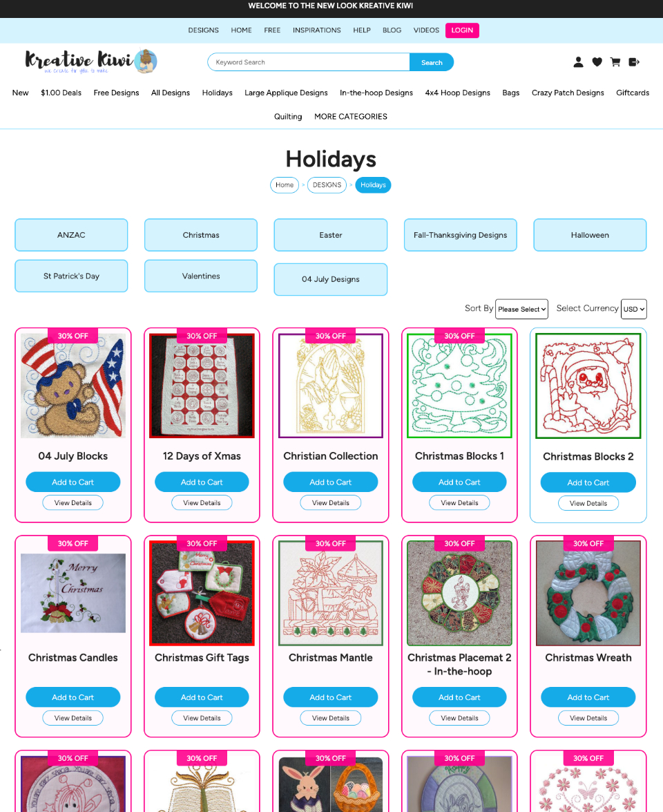The height and width of the screenshot is (812, 663).
Task: View details for 12 Days of Xmas
Action: coord(202,503)
